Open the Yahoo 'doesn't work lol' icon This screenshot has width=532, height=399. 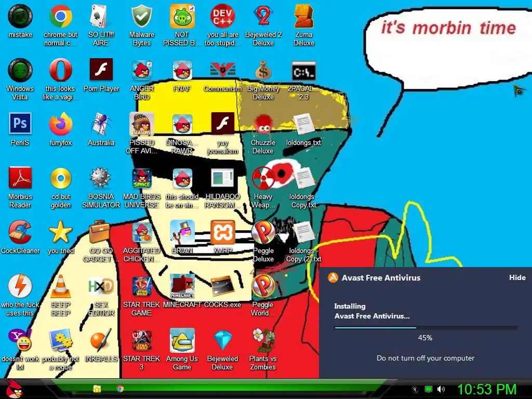pos(20,340)
